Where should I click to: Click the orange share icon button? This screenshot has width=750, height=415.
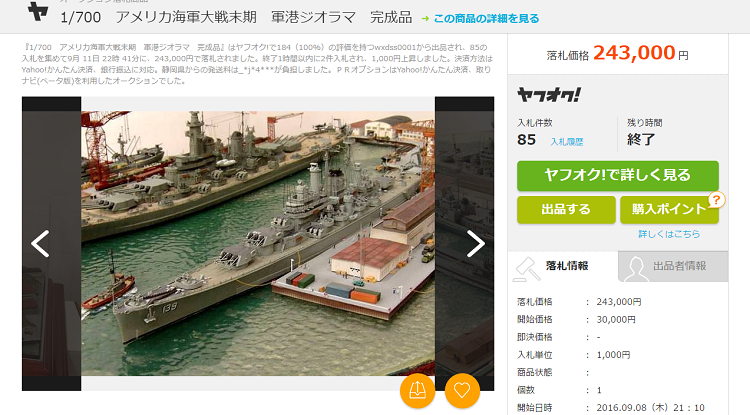[x=418, y=391]
